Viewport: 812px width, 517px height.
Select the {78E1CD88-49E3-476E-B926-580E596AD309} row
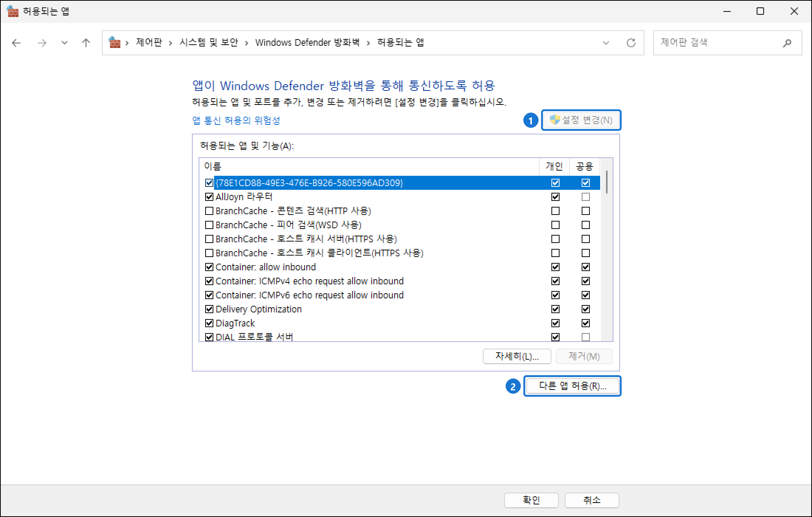(x=400, y=183)
